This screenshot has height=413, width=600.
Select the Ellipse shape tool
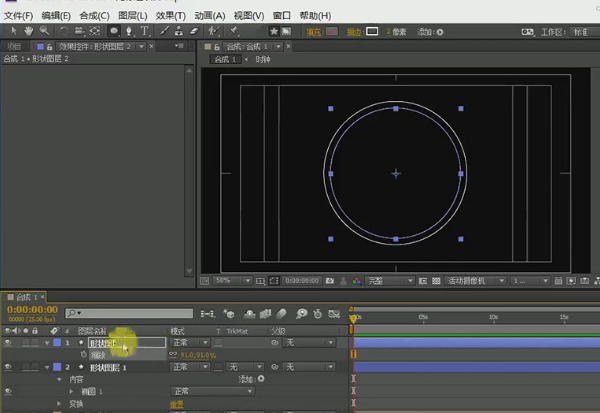tap(114, 31)
